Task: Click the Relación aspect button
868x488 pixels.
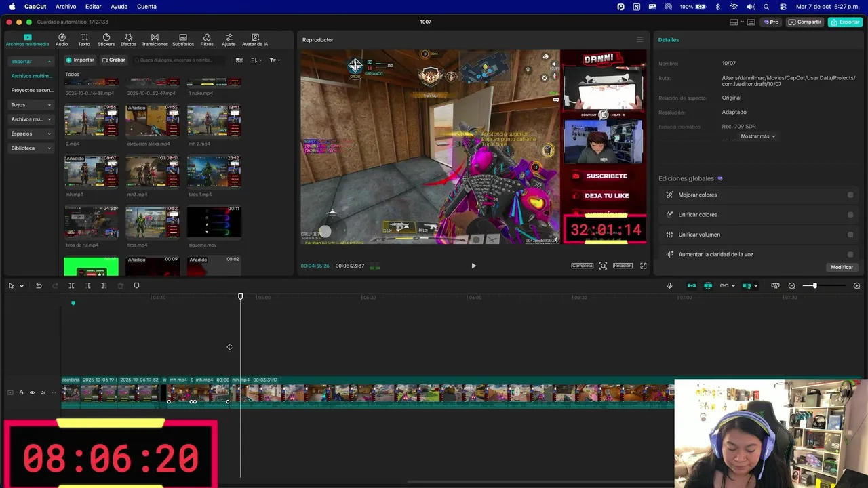Action: click(x=623, y=266)
